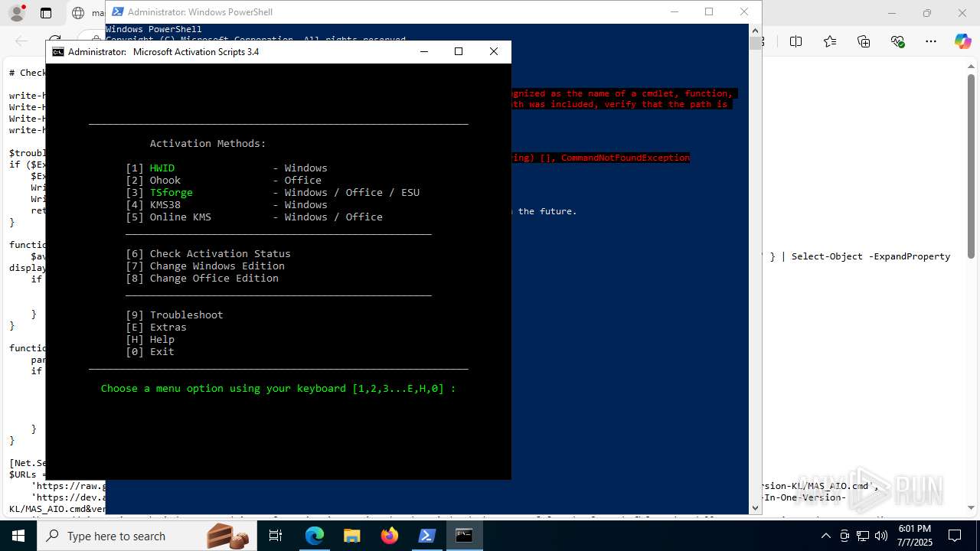This screenshot has width=980, height=551.
Task: Click the Edge back arrow button
Action: click(21, 41)
